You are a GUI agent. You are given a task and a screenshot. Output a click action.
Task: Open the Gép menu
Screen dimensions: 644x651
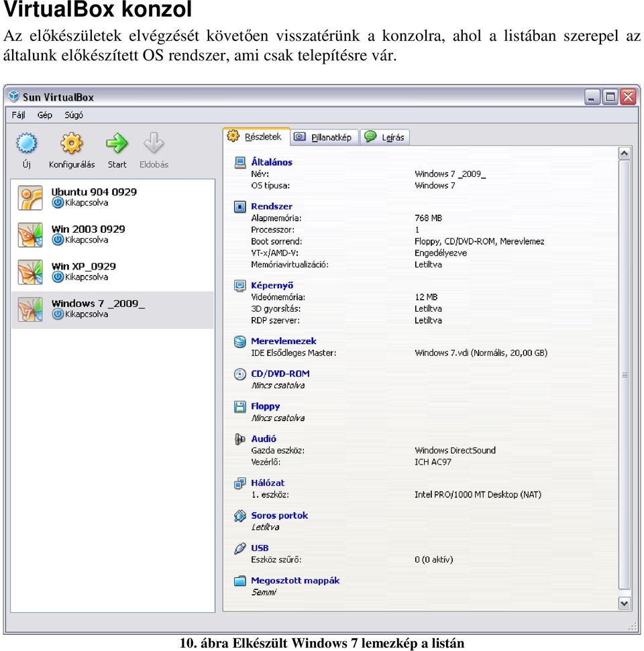click(45, 115)
